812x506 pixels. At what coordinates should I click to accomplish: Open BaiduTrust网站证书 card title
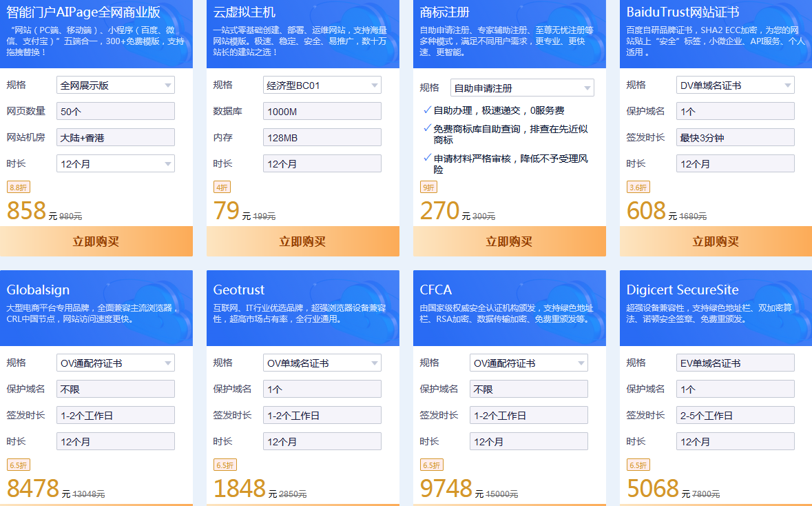point(683,12)
